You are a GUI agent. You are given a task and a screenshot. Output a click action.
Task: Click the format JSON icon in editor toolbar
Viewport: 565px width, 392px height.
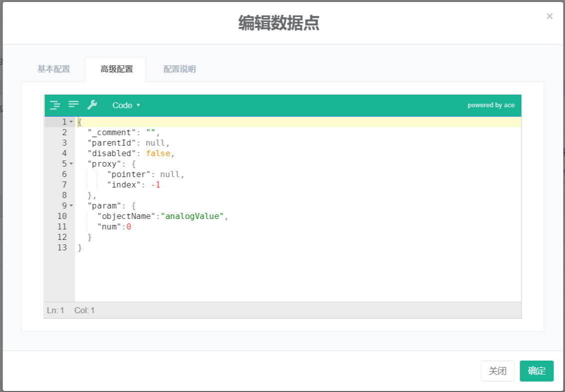[55, 105]
